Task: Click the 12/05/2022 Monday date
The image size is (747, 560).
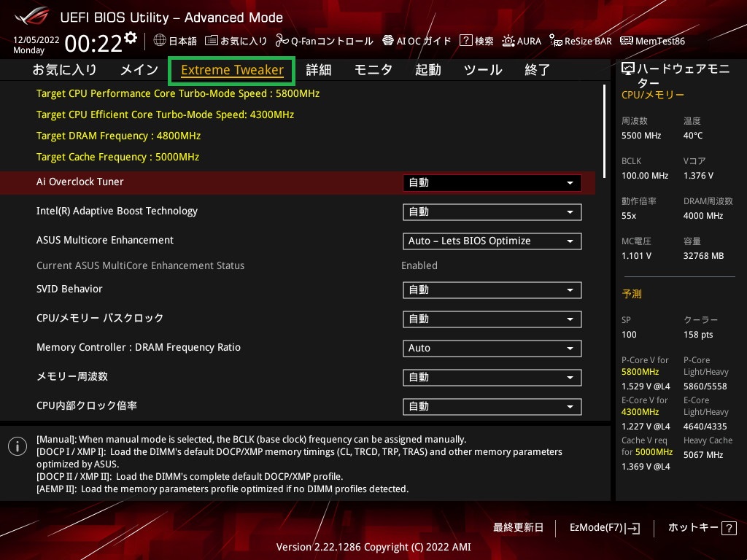Action: (x=36, y=44)
